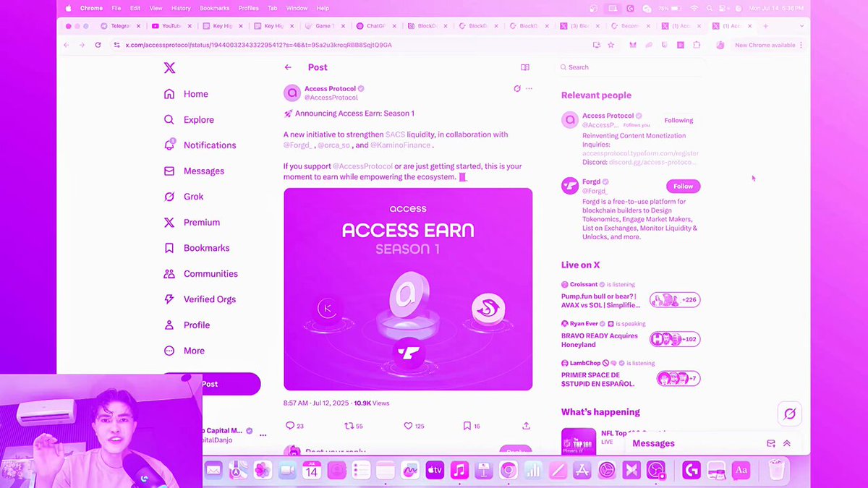Open the More item in the X sidebar

(184, 351)
